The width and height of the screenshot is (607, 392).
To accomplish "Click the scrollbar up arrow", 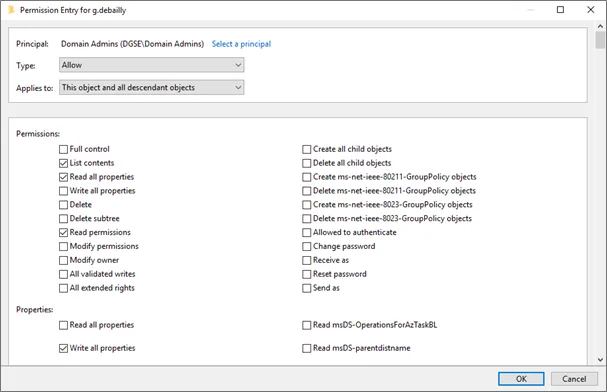I will click(x=600, y=26).
